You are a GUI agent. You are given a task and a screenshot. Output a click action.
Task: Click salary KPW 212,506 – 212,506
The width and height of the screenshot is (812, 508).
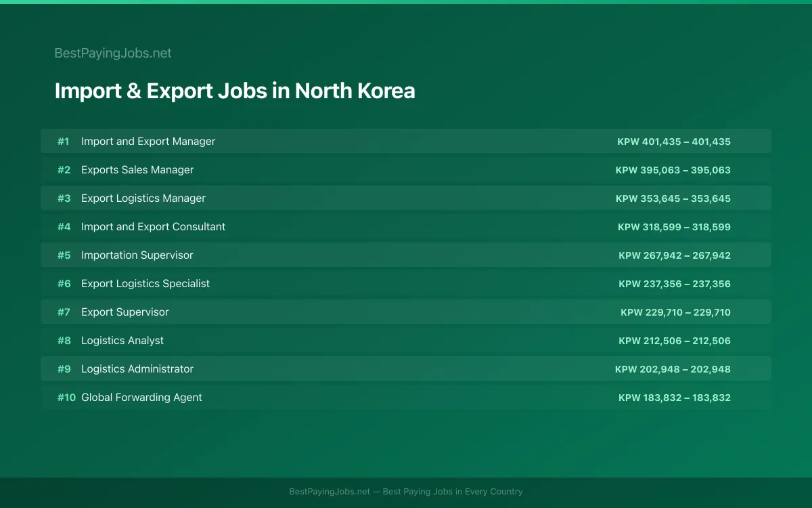675,341
